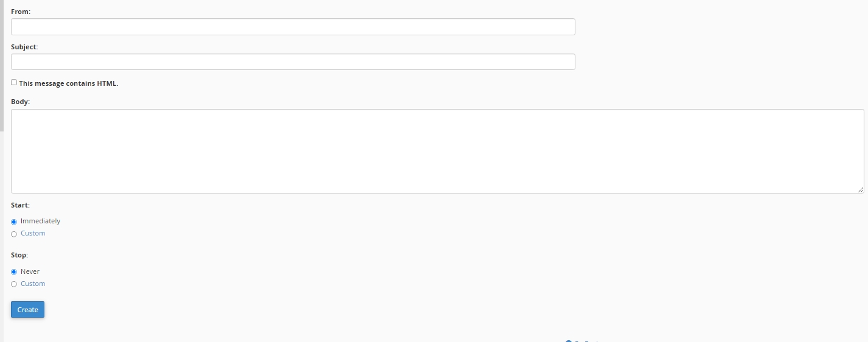The width and height of the screenshot is (868, 342).
Task: Click the 'From:' field label
Action: (21, 12)
